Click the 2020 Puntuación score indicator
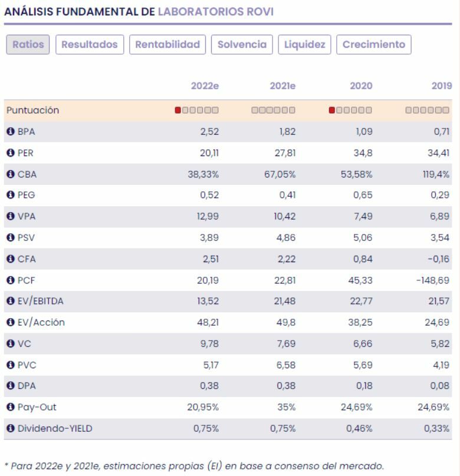 point(350,110)
